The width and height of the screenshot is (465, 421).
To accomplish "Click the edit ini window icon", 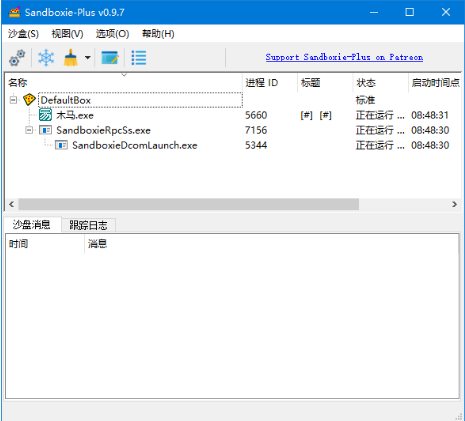I will point(110,58).
